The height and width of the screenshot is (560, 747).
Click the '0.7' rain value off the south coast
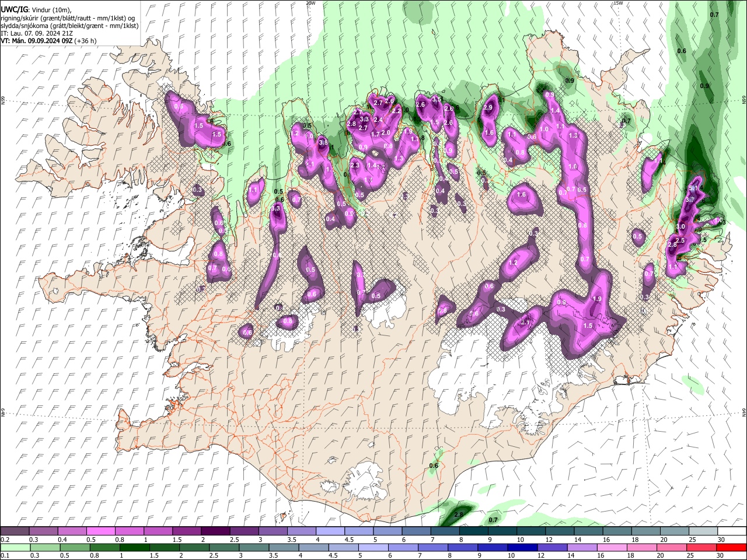pos(493,520)
